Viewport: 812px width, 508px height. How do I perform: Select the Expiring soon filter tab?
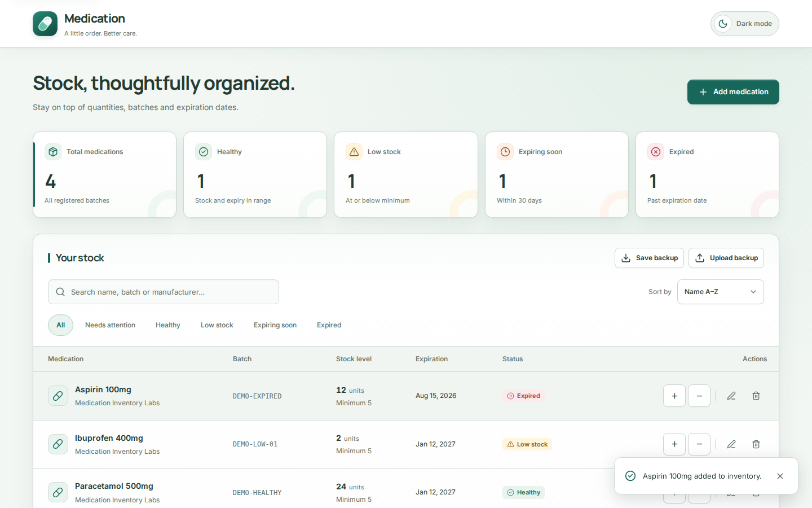[x=275, y=325]
